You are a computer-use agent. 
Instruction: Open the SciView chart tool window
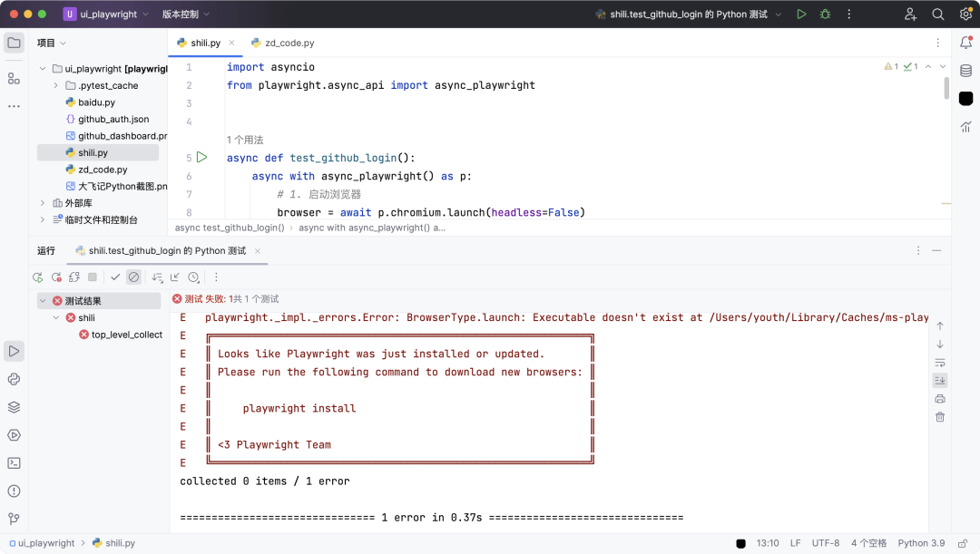(x=965, y=127)
